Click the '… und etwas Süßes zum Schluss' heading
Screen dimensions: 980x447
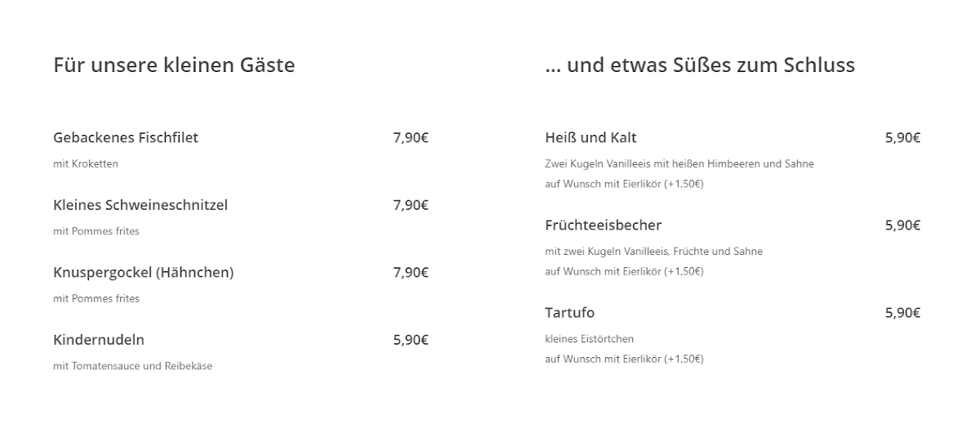click(x=700, y=65)
